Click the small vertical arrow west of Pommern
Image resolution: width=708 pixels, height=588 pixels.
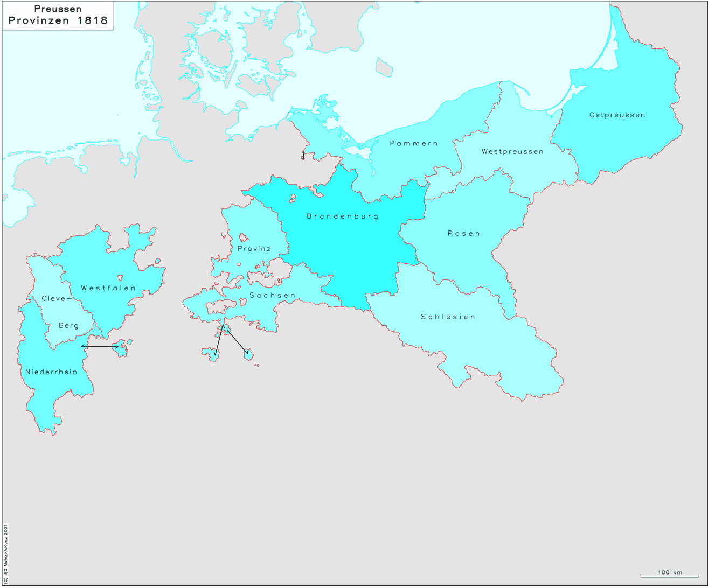pos(303,155)
